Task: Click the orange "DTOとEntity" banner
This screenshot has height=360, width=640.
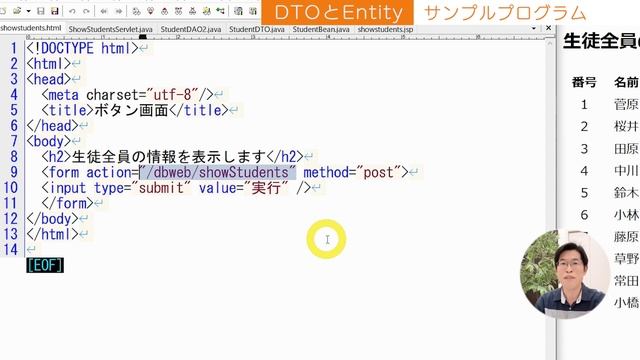Action: coord(338,13)
